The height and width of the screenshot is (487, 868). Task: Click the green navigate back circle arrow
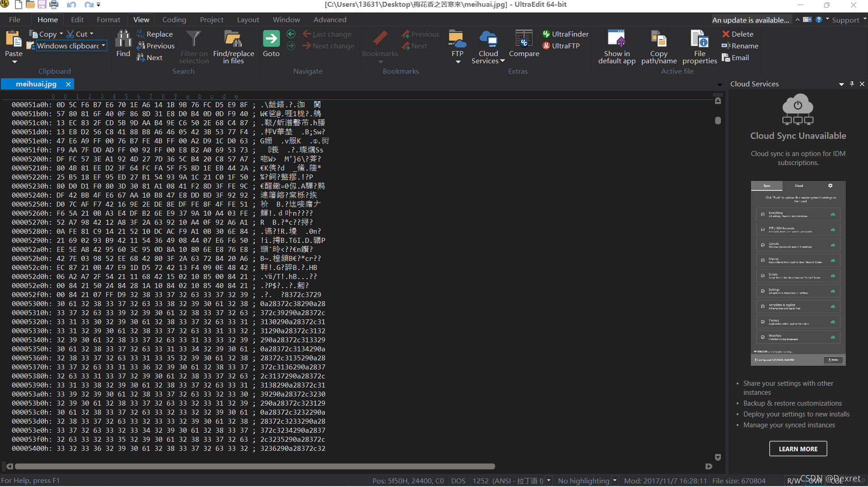point(291,34)
